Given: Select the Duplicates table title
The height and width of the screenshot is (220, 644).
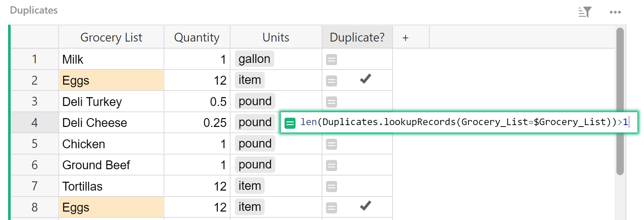Looking at the screenshot, I should tap(34, 10).
